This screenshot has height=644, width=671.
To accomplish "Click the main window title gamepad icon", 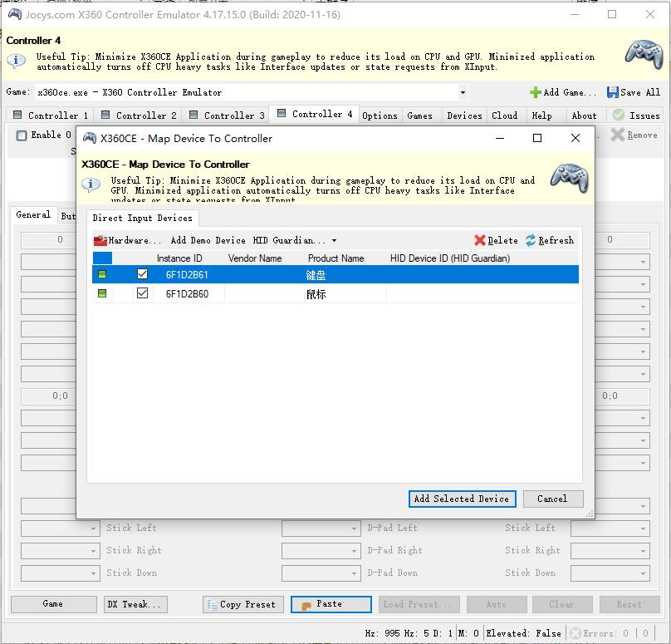I will [15, 15].
